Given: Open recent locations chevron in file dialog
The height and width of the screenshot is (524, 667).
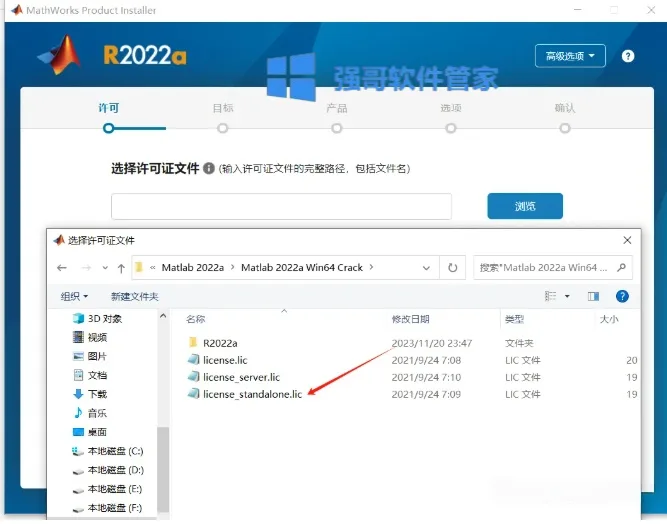Looking at the screenshot, I should click(x=105, y=268).
